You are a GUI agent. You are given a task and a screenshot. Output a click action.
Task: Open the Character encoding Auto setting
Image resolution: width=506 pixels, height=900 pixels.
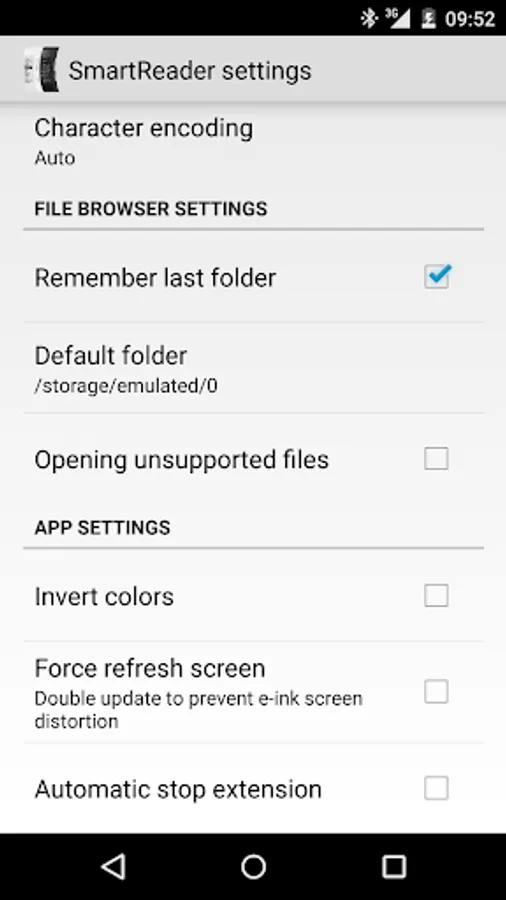point(253,141)
